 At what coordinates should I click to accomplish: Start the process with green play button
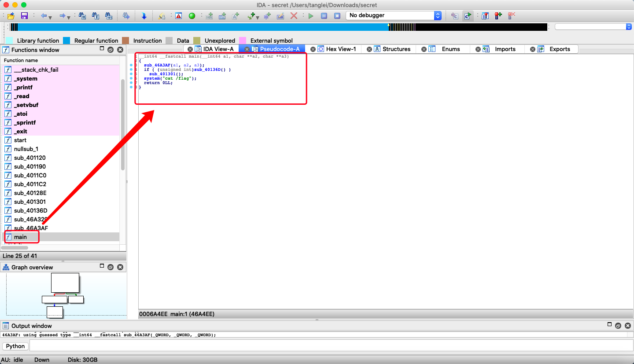point(311,16)
